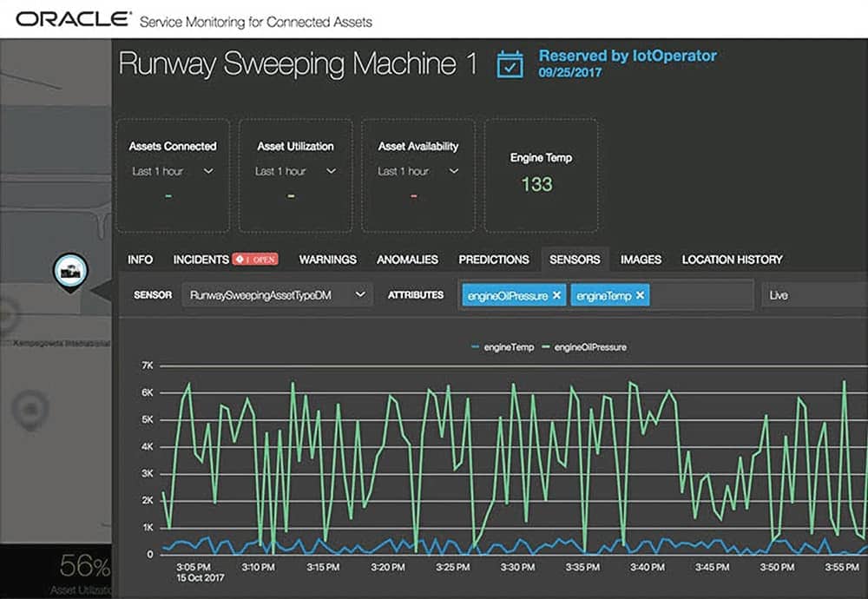The height and width of the screenshot is (599, 868).
Task: Switch to the PREDICTIONS tab
Action: 494,260
